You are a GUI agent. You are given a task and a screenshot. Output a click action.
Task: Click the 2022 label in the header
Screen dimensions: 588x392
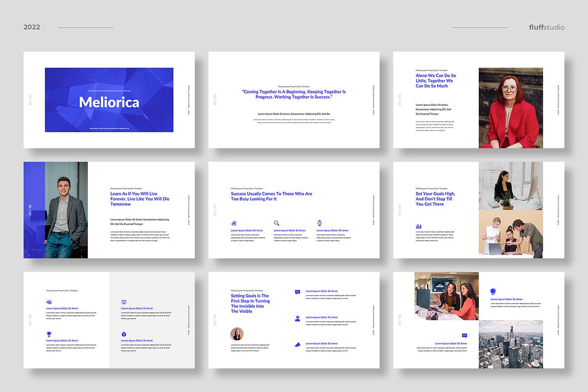coord(32,27)
